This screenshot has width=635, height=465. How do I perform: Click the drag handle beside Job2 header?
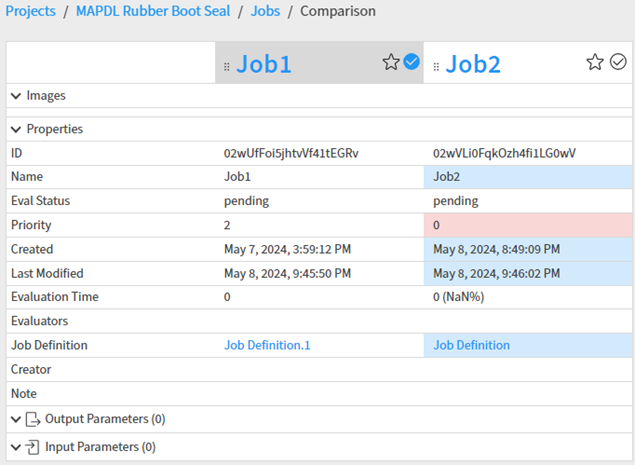click(x=436, y=66)
